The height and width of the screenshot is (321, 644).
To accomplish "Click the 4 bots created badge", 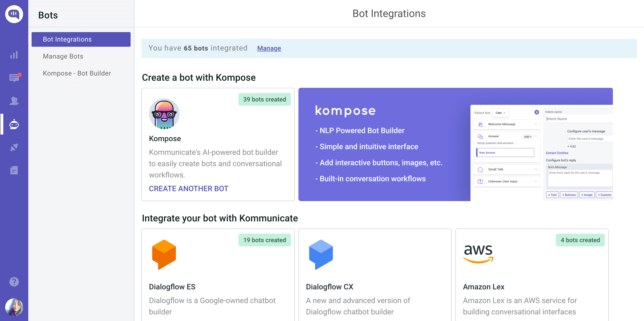I will point(580,240).
